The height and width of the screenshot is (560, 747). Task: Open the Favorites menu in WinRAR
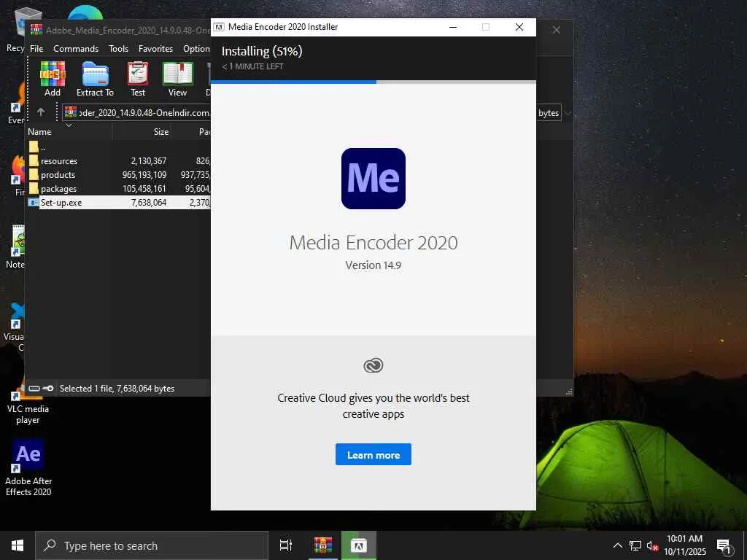[x=155, y=49]
